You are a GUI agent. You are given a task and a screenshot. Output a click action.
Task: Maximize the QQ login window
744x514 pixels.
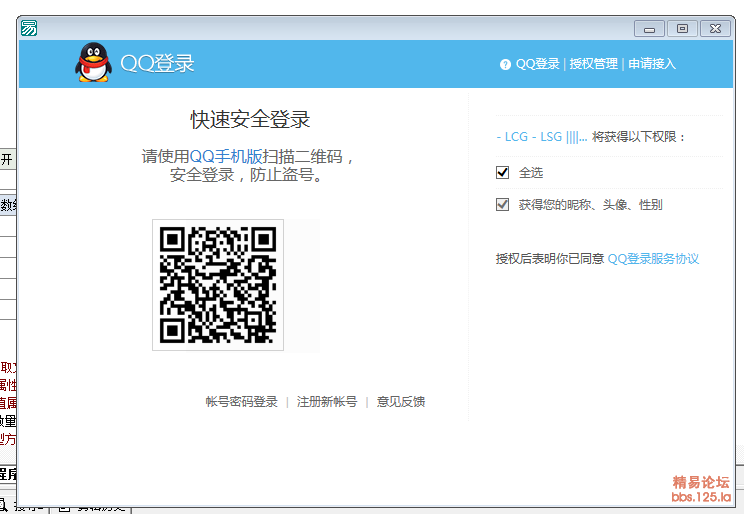click(682, 29)
